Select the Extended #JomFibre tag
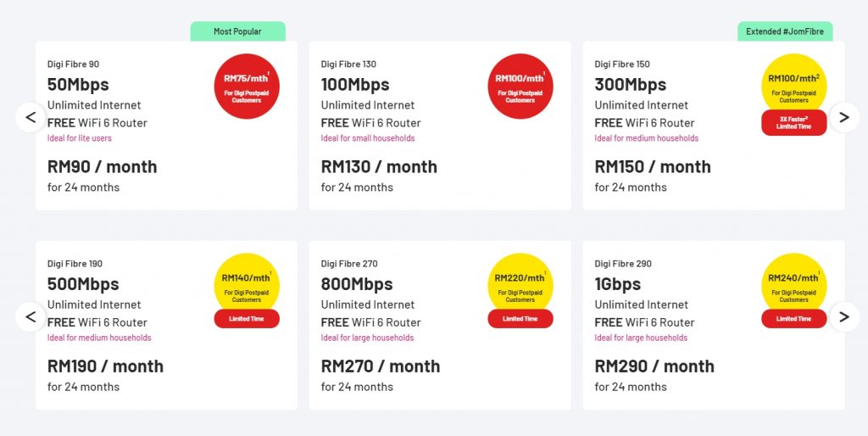 click(785, 31)
